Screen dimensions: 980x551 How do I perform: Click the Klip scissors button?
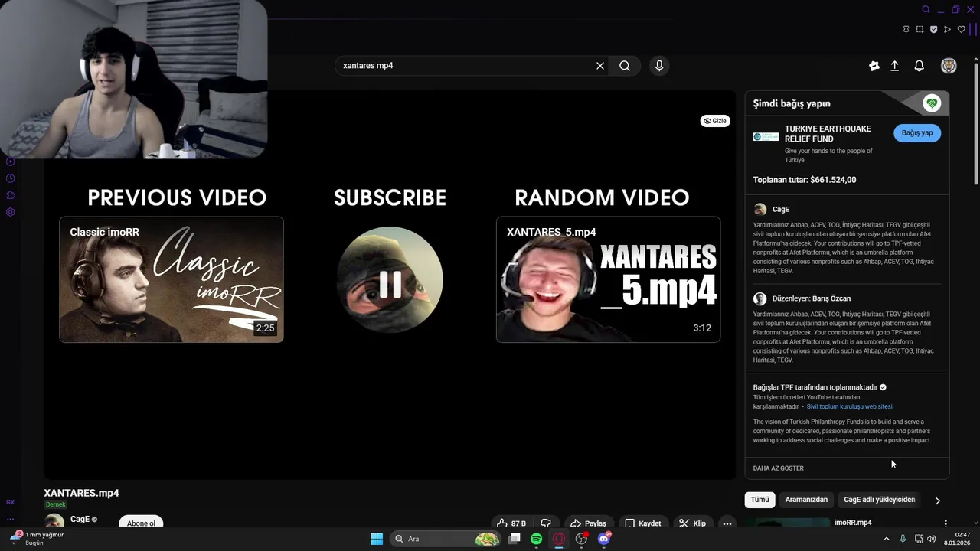692,523
